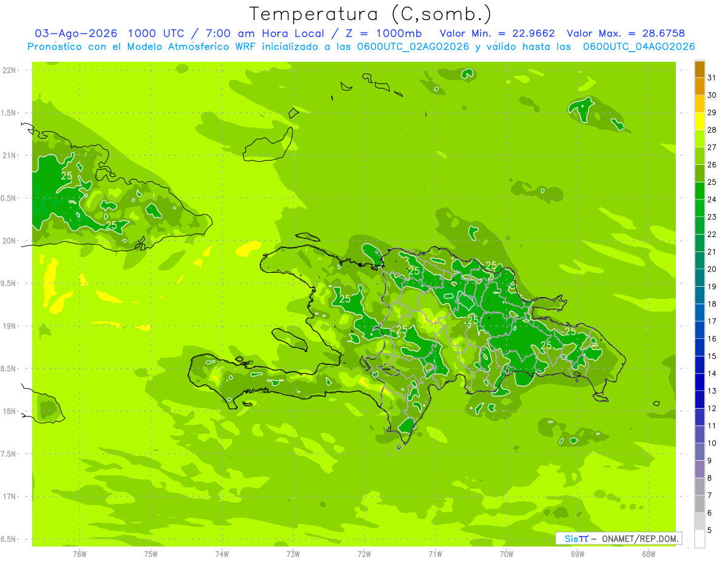The width and height of the screenshot is (728, 562).
Task: Click the "18N" latitude label
Action: click(x=10, y=411)
